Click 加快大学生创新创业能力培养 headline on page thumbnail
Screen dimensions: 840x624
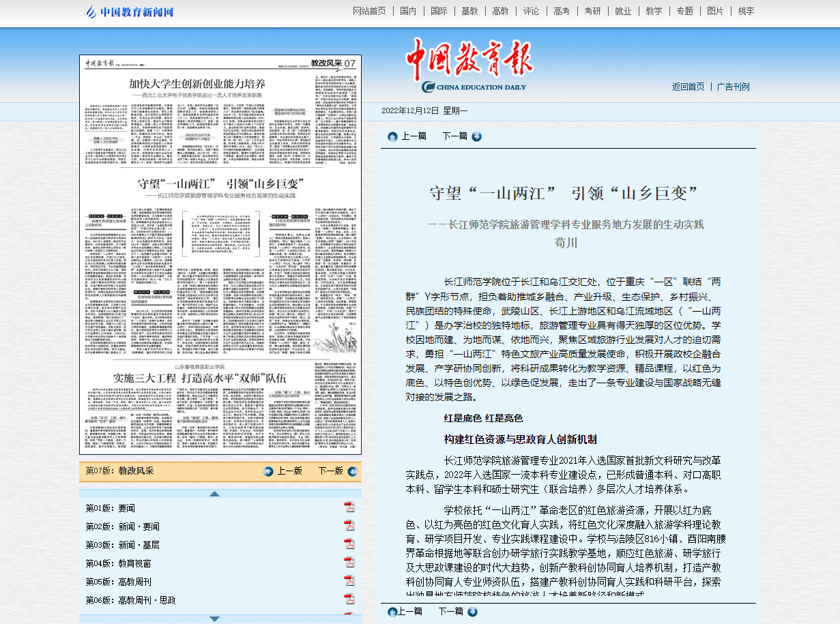tap(197, 83)
